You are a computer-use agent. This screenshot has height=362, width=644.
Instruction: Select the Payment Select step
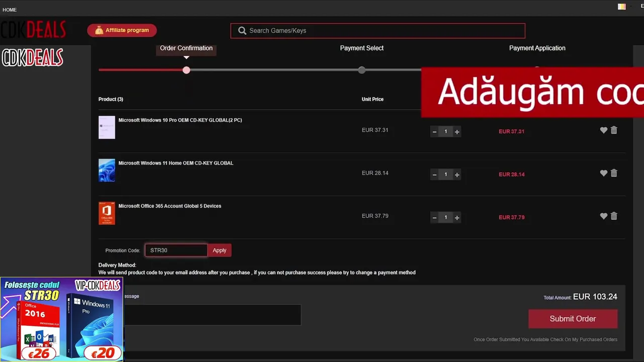pos(362,48)
